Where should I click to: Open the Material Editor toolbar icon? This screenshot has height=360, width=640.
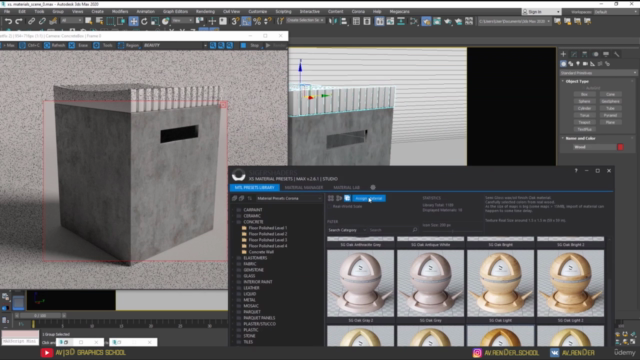point(413,21)
